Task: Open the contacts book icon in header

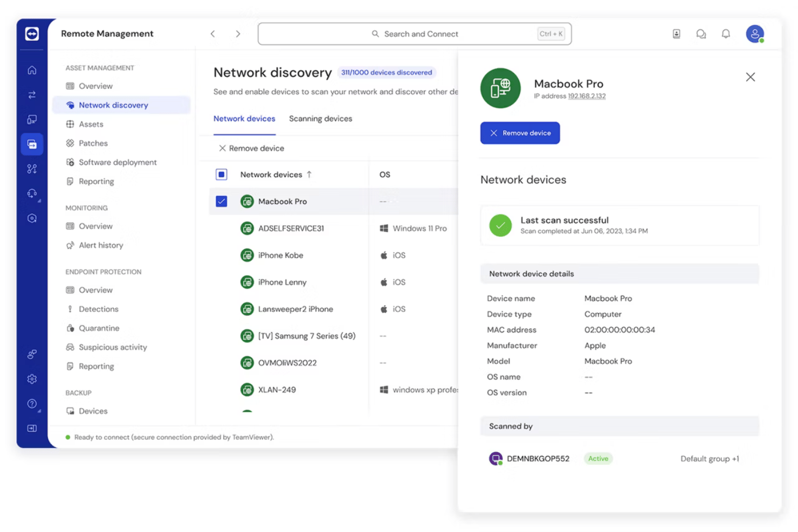Action: (676, 34)
